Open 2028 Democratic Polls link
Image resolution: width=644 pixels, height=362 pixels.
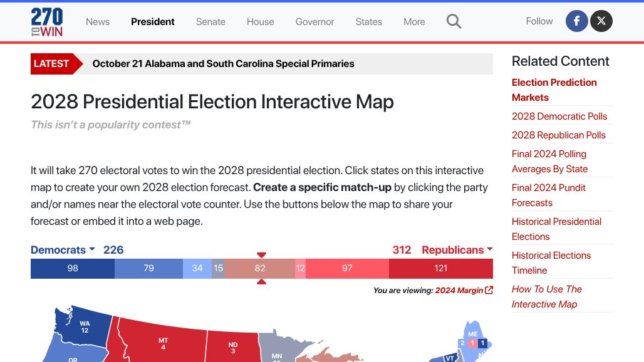point(559,116)
